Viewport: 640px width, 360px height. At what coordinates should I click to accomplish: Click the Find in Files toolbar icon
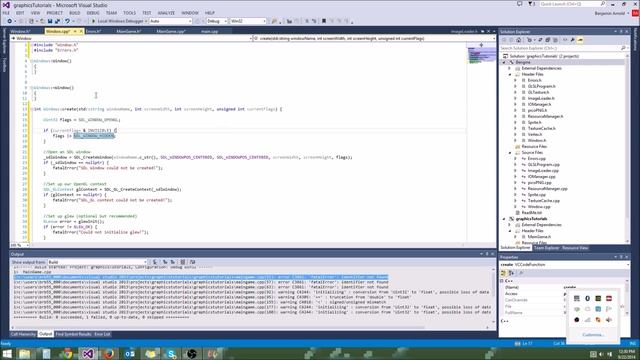274,21
